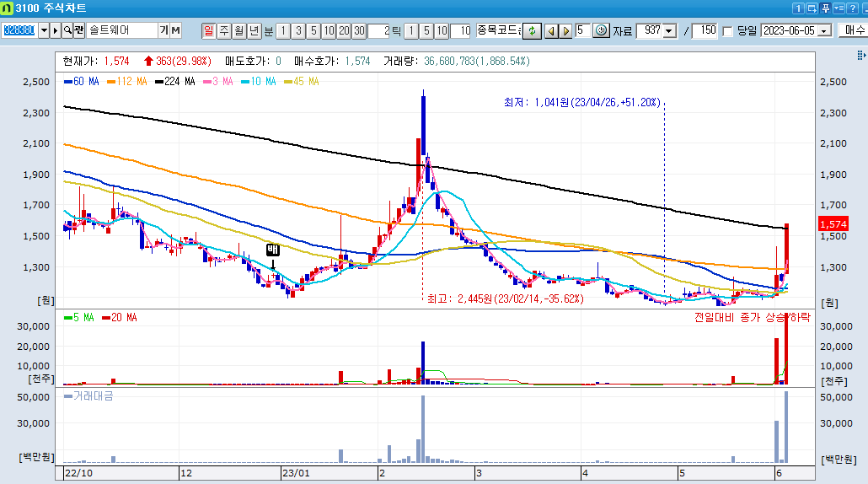868x484 pixels.
Task: Click the 45 MA legend label
Action: click(306, 82)
